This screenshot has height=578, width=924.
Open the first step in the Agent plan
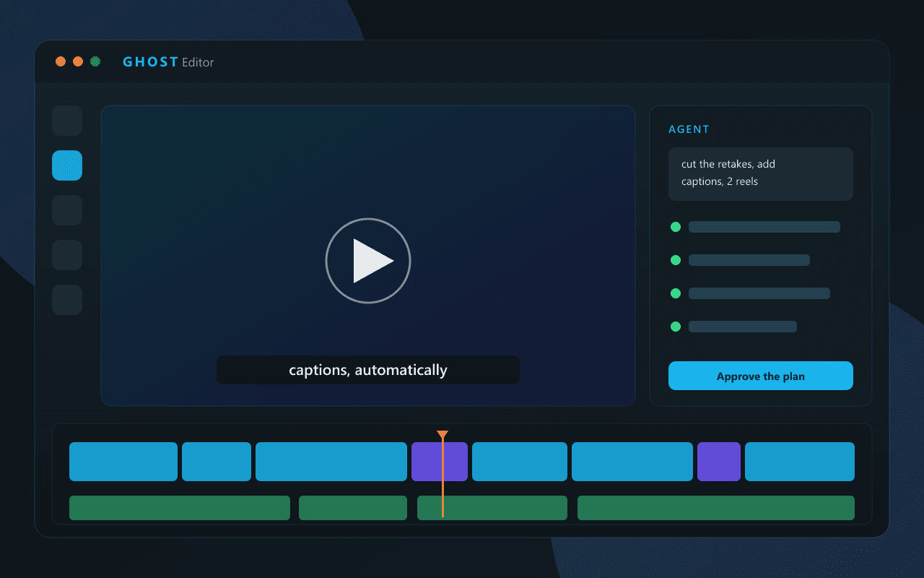[755, 227]
